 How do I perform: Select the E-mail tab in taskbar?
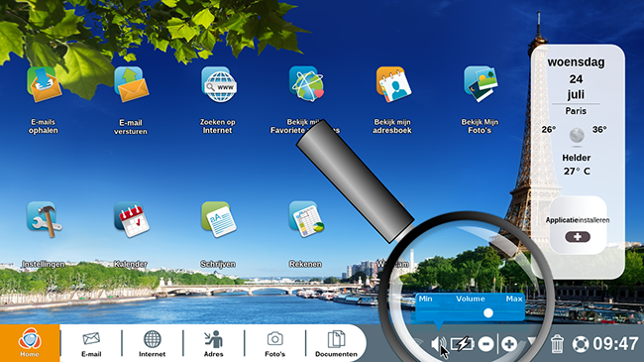[x=91, y=344]
